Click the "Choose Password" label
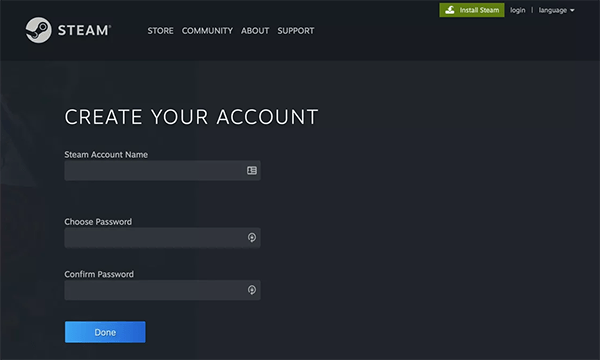This screenshot has width=600, height=360. (x=98, y=222)
